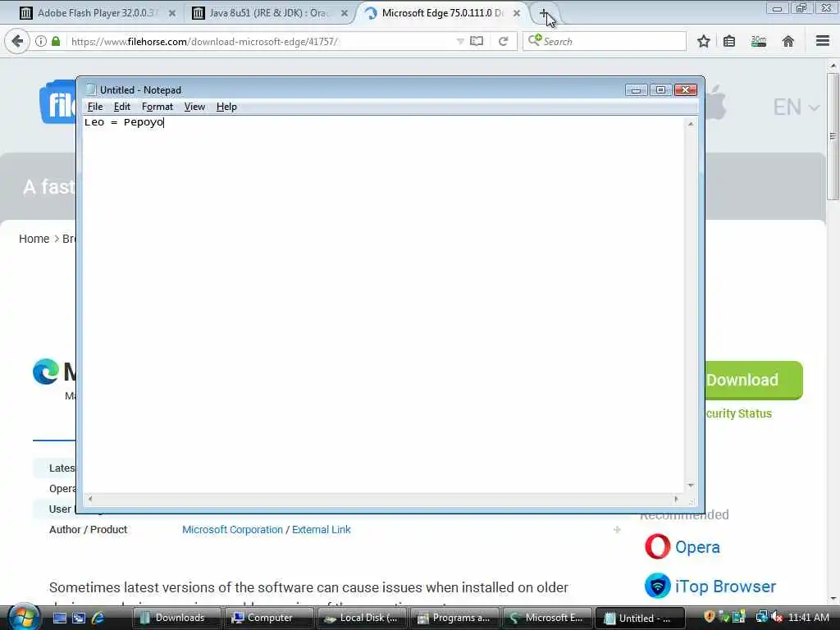Go back using the browser back arrow

[17, 41]
